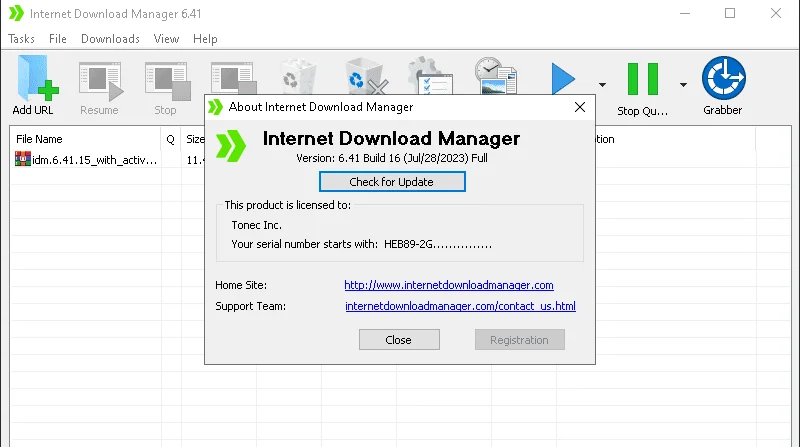Click the Stop All toolbar icon
Viewport: 800px width, 447px height.
[x=234, y=78]
